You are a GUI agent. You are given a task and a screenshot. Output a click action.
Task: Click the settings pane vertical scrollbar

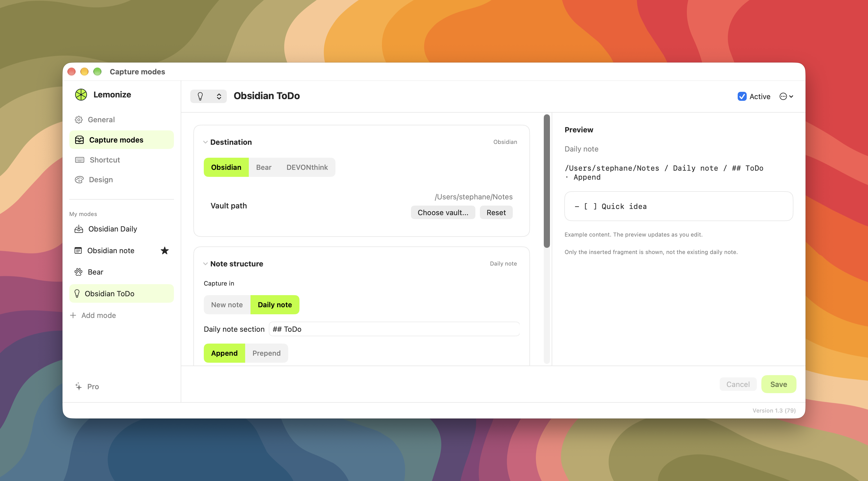point(547,181)
